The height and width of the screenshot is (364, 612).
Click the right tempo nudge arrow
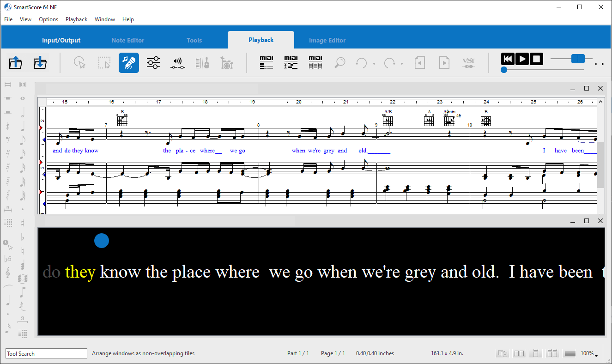(602, 64)
